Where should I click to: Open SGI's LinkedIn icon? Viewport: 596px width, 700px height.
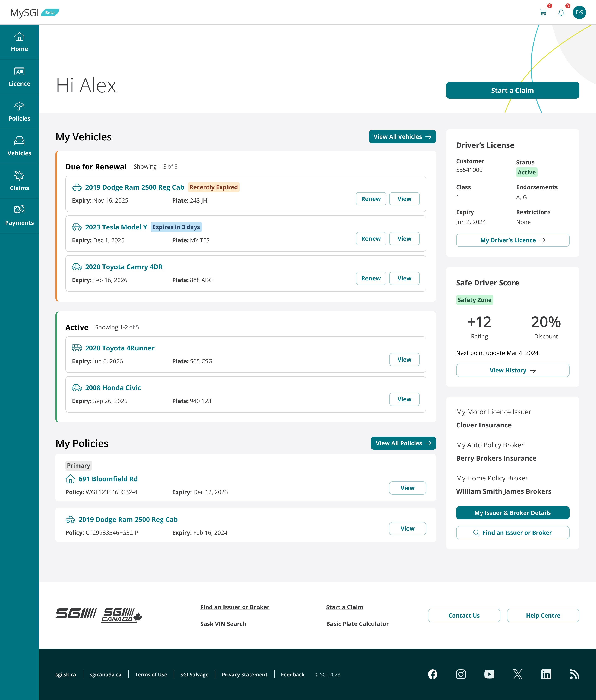tap(546, 674)
